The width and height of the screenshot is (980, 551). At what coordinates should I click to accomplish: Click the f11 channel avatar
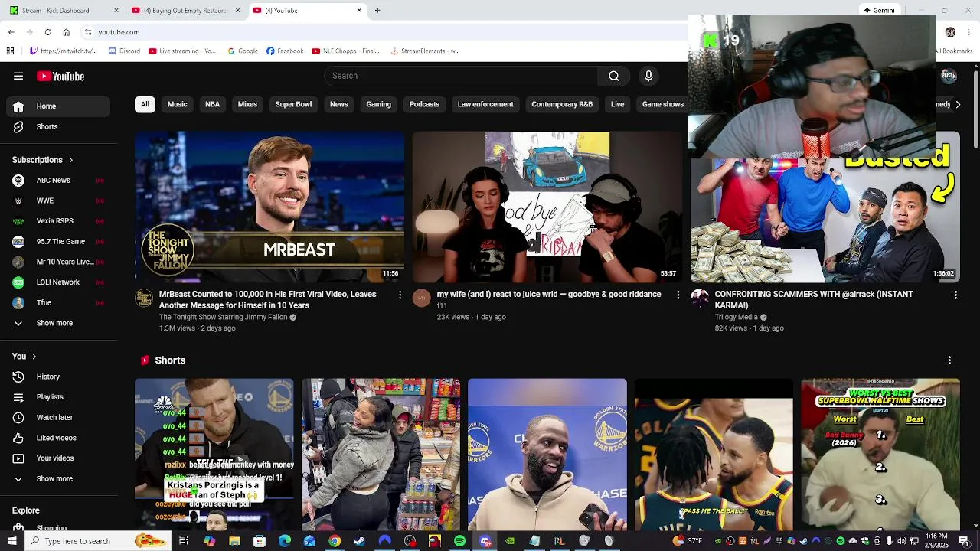(x=422, y=298)
